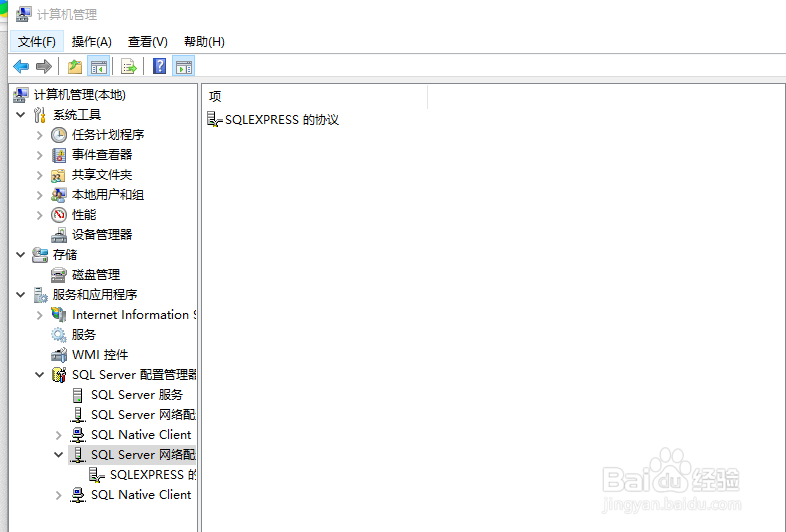Viewport: 786px width, 532px height.
Task: Expand the first SQL Native Client node
Action: [x=59, y=435]
